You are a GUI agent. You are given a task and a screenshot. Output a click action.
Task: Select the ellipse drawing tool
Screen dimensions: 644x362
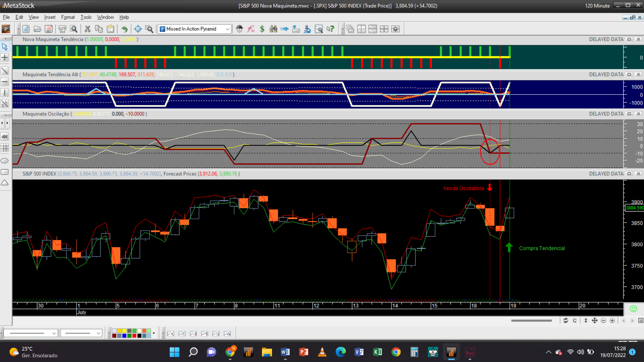(5, 161)
